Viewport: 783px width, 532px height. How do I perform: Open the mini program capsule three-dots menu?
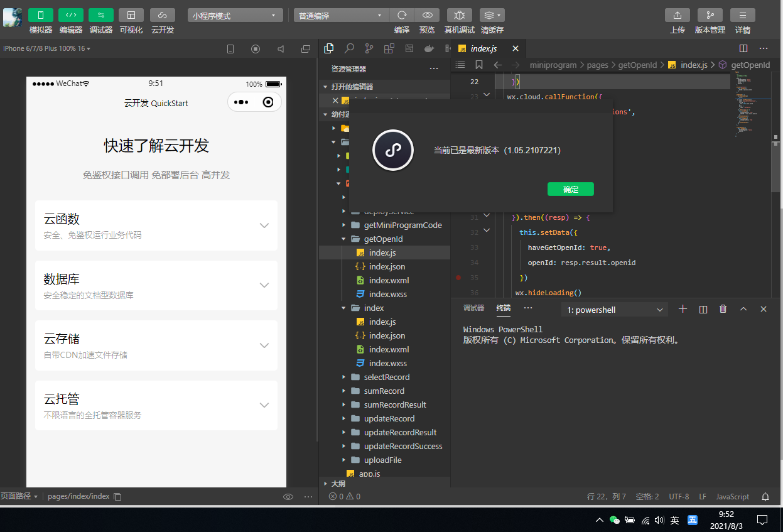pyautogui.click(x=241, y=102)
